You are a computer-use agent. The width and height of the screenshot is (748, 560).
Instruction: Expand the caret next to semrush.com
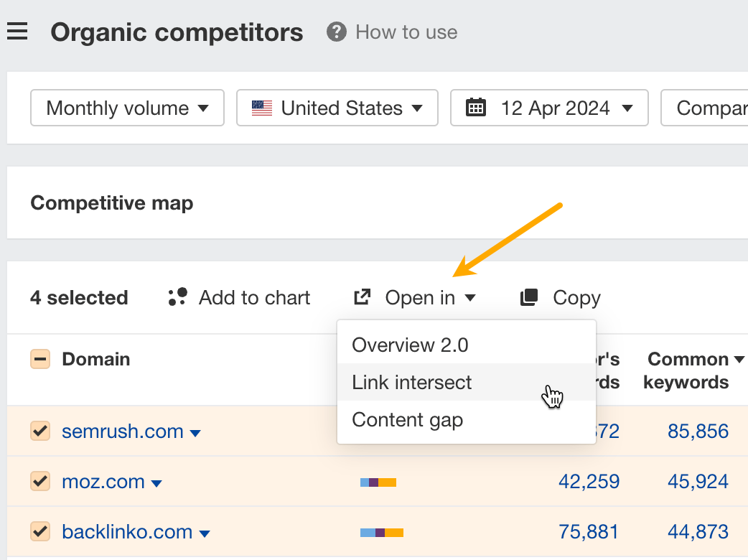coord(196,432)
